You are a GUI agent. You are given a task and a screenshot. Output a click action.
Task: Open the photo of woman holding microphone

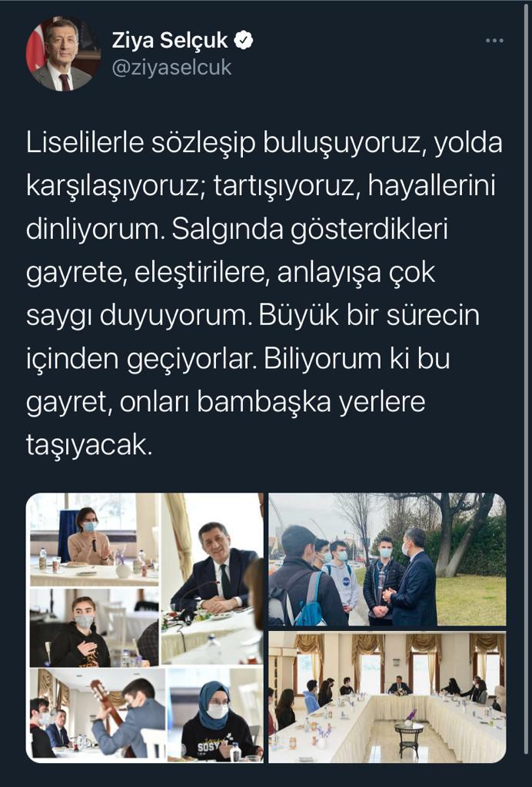click(95, 540)
